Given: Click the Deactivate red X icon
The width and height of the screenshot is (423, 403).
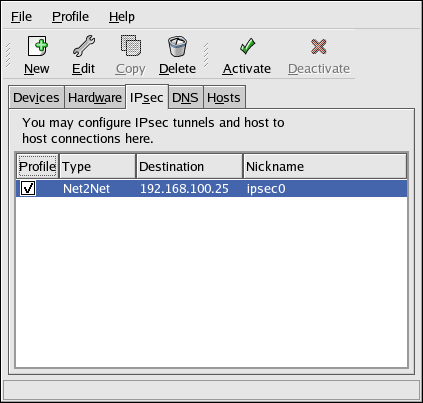Looking at the screenshot, I should pos(319,47).
